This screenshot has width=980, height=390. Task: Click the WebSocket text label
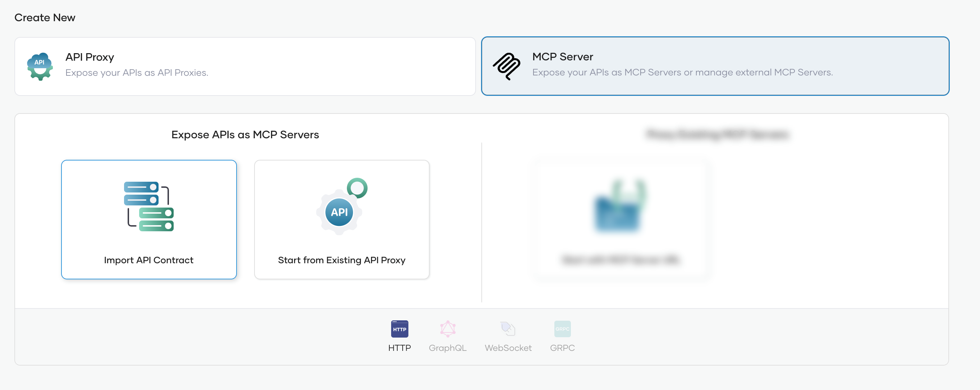tap(508, 348)
